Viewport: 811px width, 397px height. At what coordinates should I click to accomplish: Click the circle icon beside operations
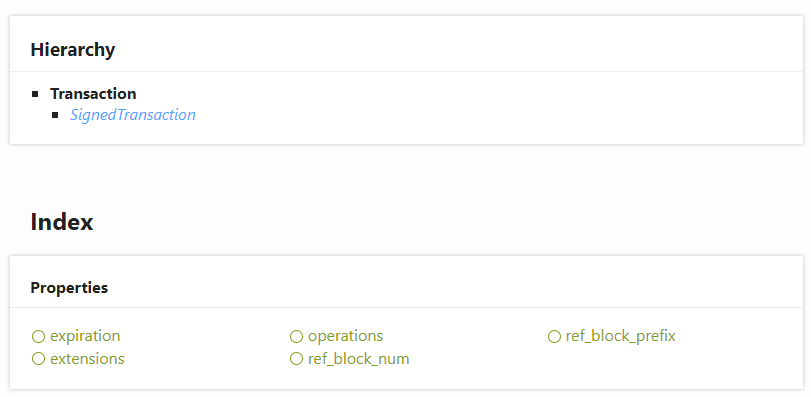click(296, 337)
